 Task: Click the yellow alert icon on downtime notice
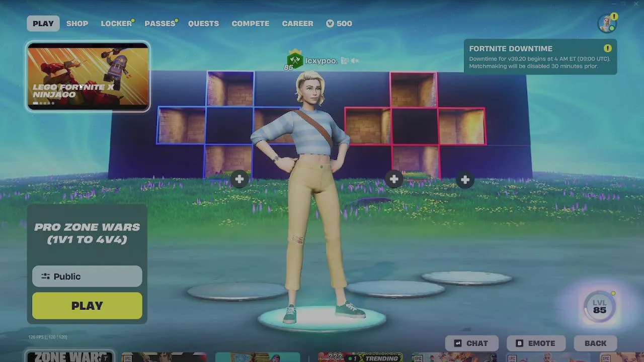[608, 48]
